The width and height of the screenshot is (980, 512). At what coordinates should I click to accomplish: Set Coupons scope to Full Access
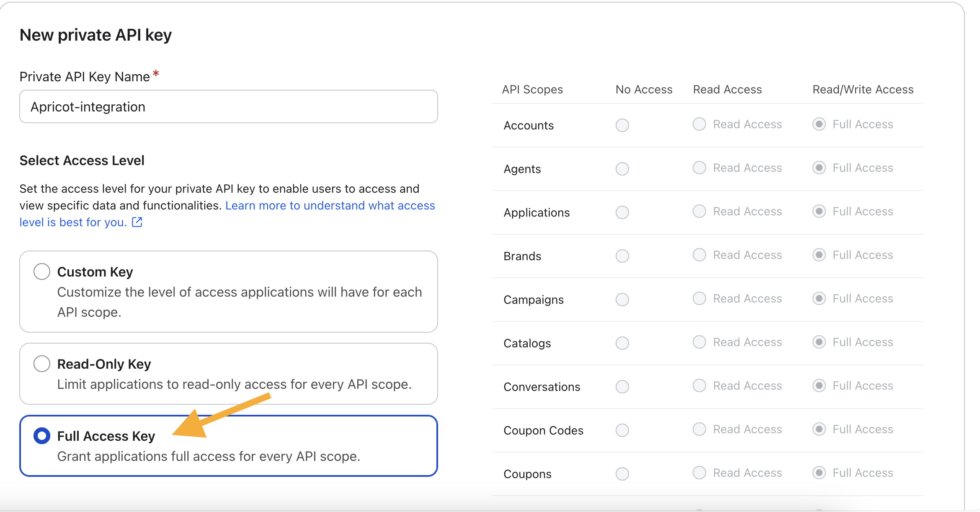point(819,473)
